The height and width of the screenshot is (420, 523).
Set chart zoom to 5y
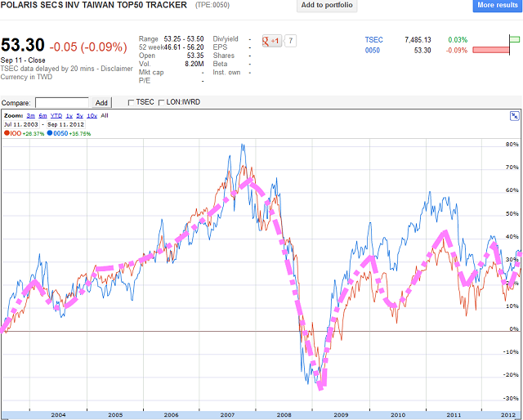tap(80, 116)
